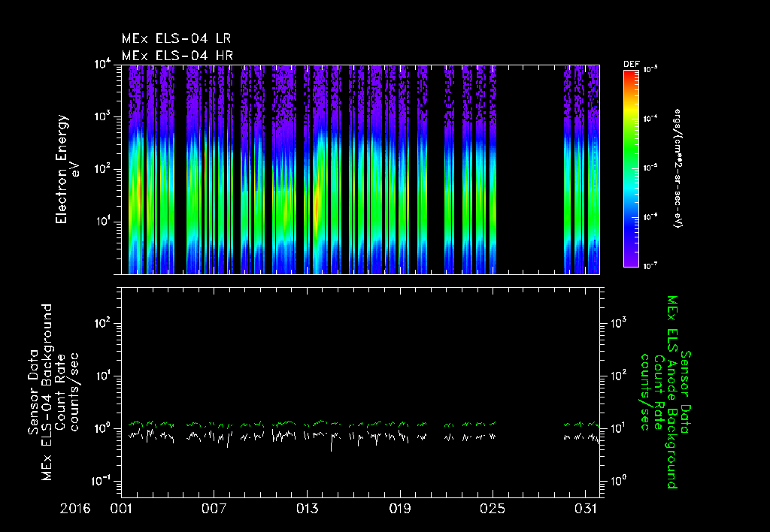Viewport: 770px width, 532px height.
Task: Click the black data gap in the spectrogram
Action: coord(530,170)
